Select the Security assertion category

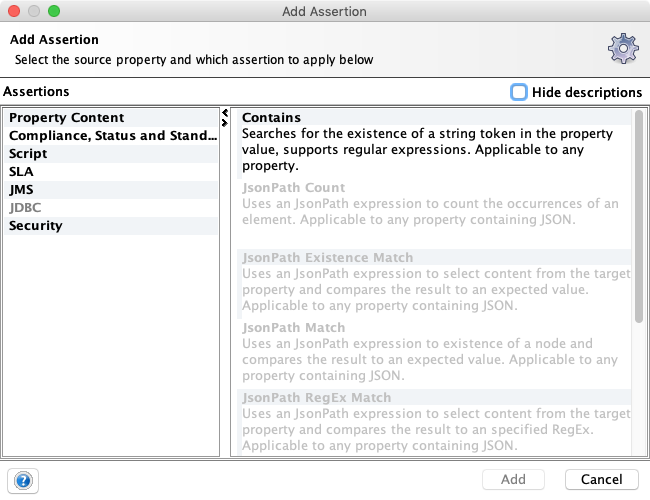tap(36, 226)
